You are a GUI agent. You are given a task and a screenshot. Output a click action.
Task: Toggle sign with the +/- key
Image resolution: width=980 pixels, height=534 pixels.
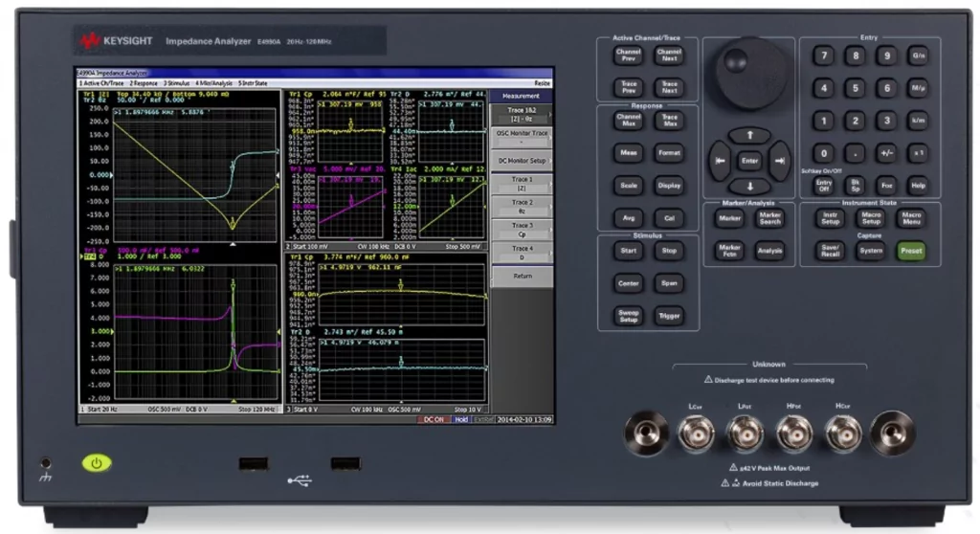tap(886, 152)
